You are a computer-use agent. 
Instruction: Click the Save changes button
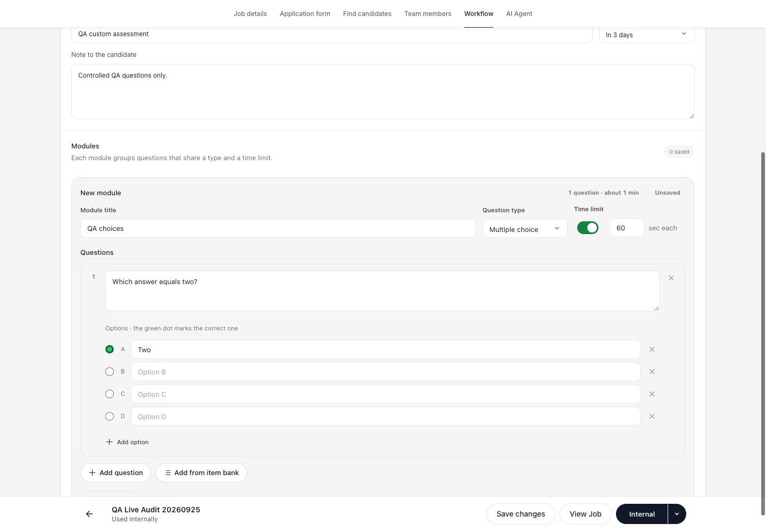click(521, 514)
